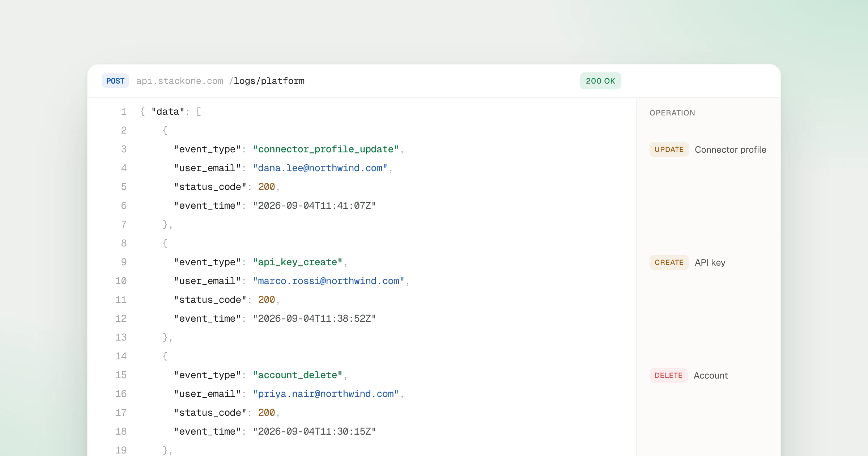The height and width of the screenshot is (456, 868).
Task: Select marco.rossi@northwind.com email value
Action: (328, 281)
